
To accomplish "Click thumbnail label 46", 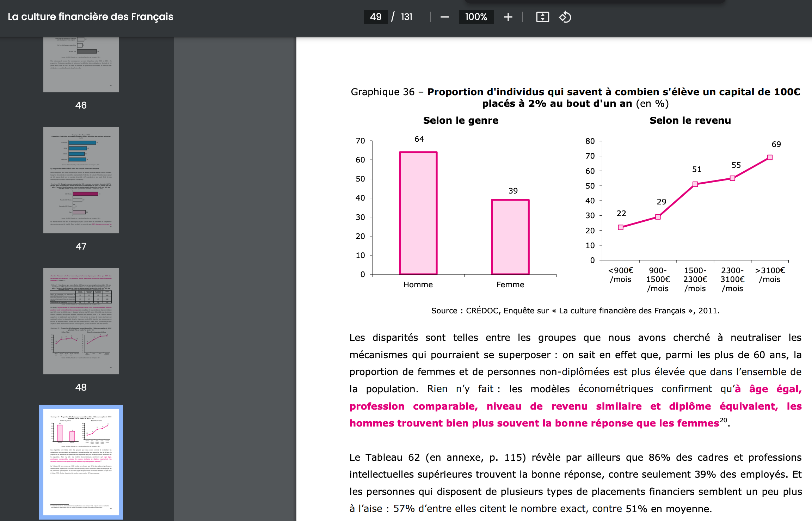I will (x=81, y=105).
